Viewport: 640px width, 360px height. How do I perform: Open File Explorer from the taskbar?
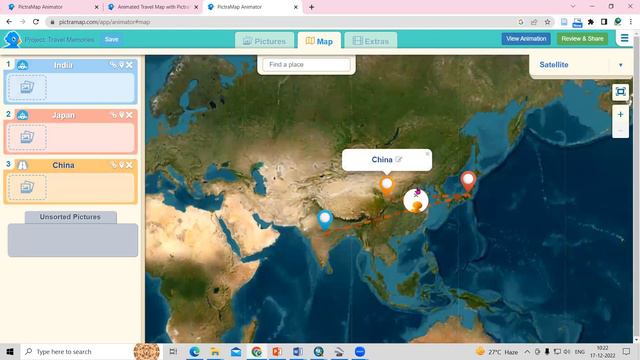coord(215,351)
